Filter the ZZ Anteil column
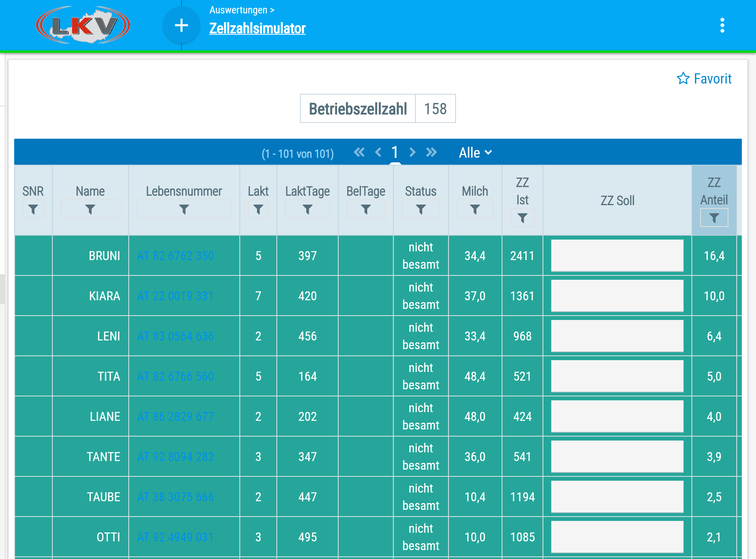Viewport: 756px width, 559px height. point(714,218)
